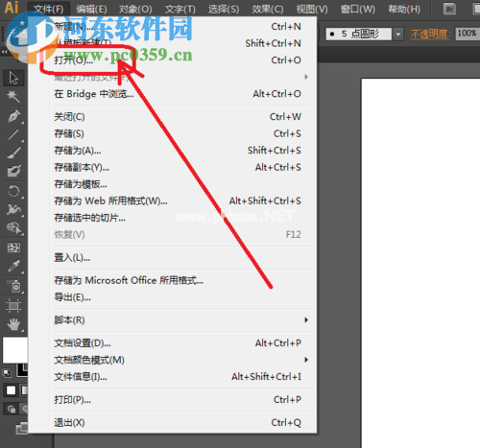Open the brush definition dropdown arrow
The width and height of the screenshot is (480, 448).
[398, 34]
